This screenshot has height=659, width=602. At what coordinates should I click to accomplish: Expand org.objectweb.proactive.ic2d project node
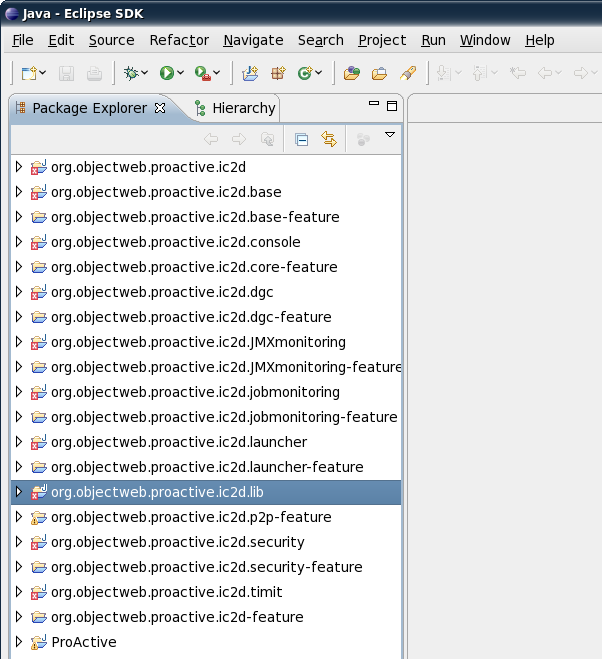(x=18, y=167)
